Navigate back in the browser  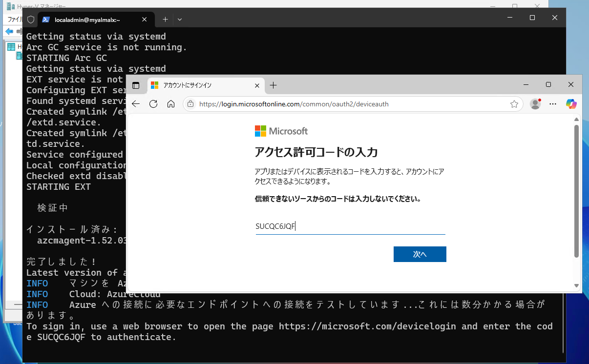[x=135, y=104]
